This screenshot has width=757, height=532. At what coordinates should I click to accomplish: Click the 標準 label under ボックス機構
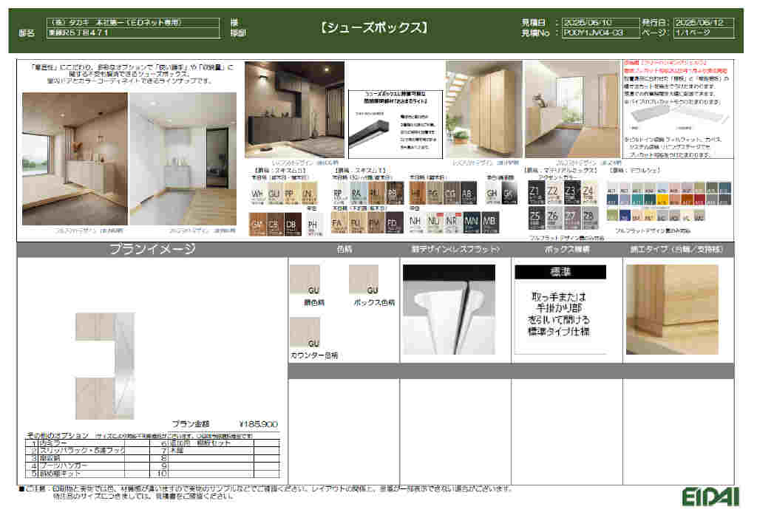click(560, 272)
